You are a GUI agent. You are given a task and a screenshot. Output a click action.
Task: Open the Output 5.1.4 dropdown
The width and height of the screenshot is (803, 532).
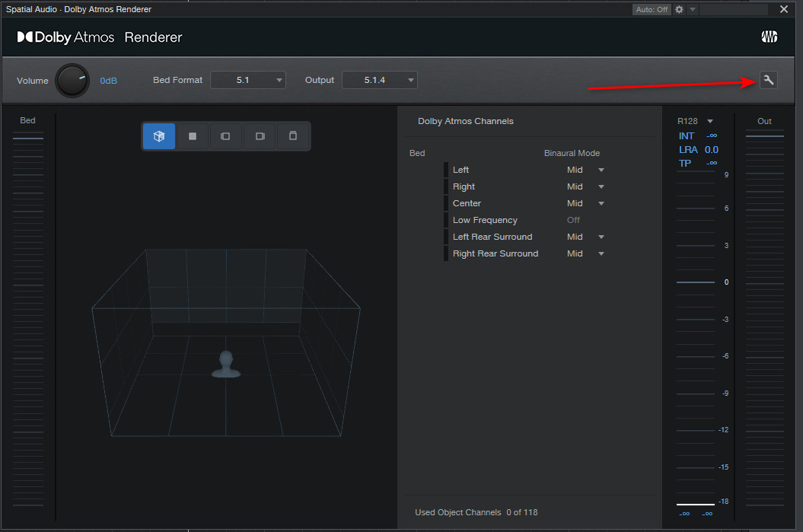click(x=380, y=80)
